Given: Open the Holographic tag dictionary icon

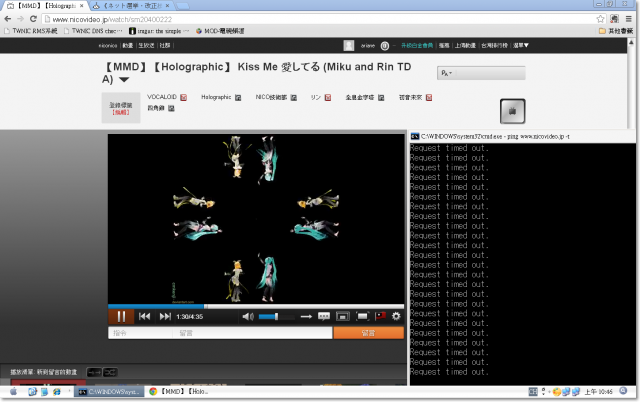Looking at the screenshot, I should pos(238,98).
